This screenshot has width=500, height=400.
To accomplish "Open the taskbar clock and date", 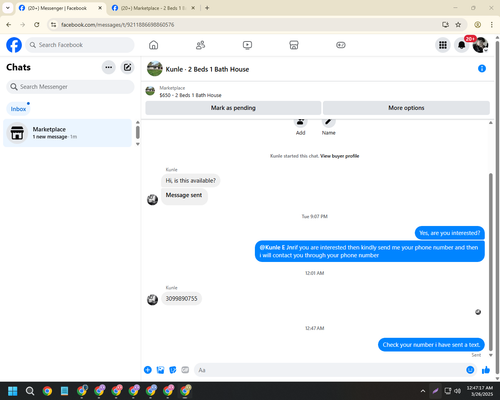I will [x=480, y=391].
